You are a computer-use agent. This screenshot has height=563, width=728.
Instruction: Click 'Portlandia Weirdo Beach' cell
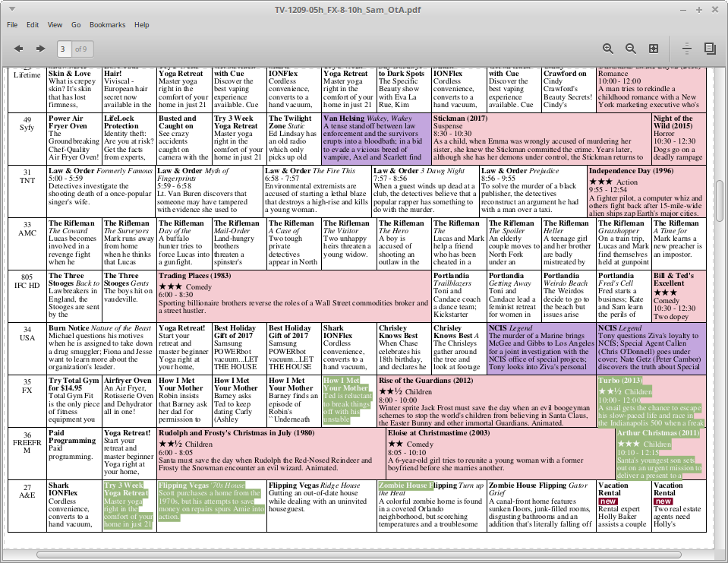tap(569, 296)
